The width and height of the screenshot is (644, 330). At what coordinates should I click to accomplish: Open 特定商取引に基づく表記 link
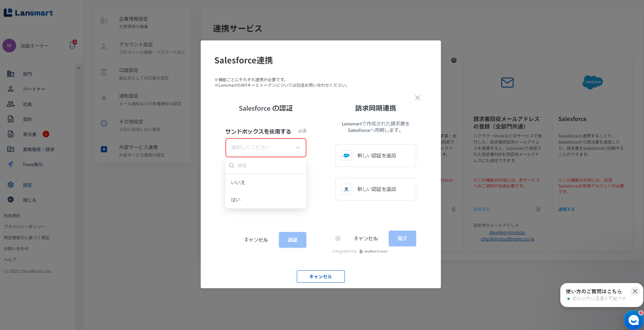(x=26, y=238)
